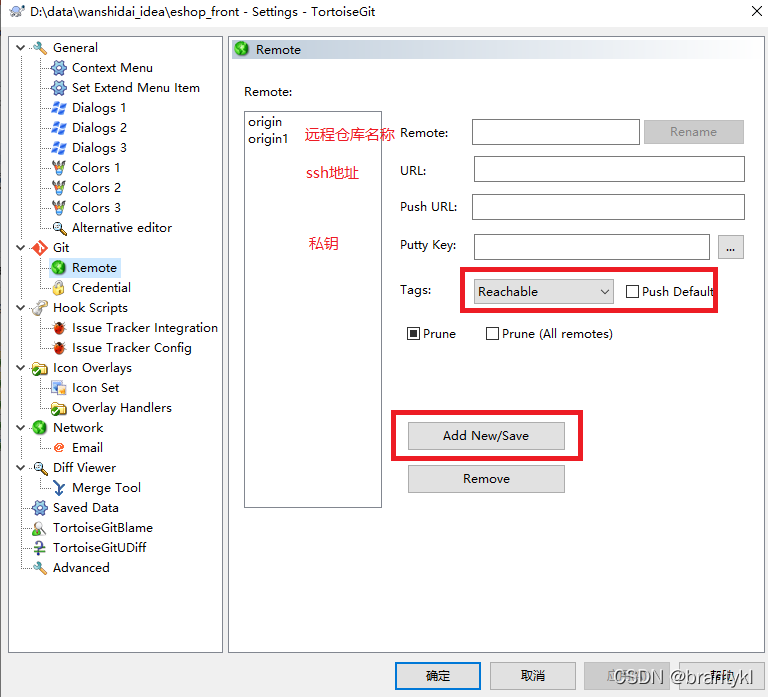768x697 pixels.
Task: Click the Saved Data gear icon
Action: click(x=40, y=508)
